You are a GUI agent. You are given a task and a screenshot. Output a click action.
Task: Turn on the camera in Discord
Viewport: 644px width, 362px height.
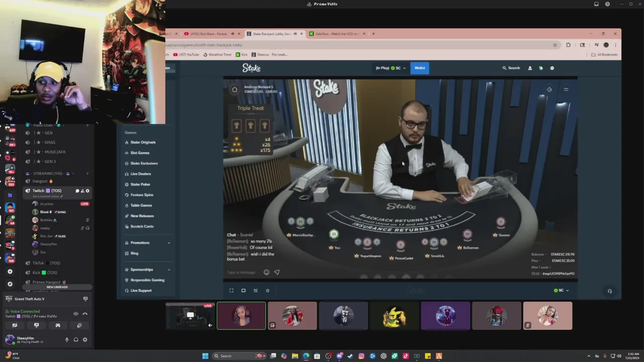pos(15,325)
